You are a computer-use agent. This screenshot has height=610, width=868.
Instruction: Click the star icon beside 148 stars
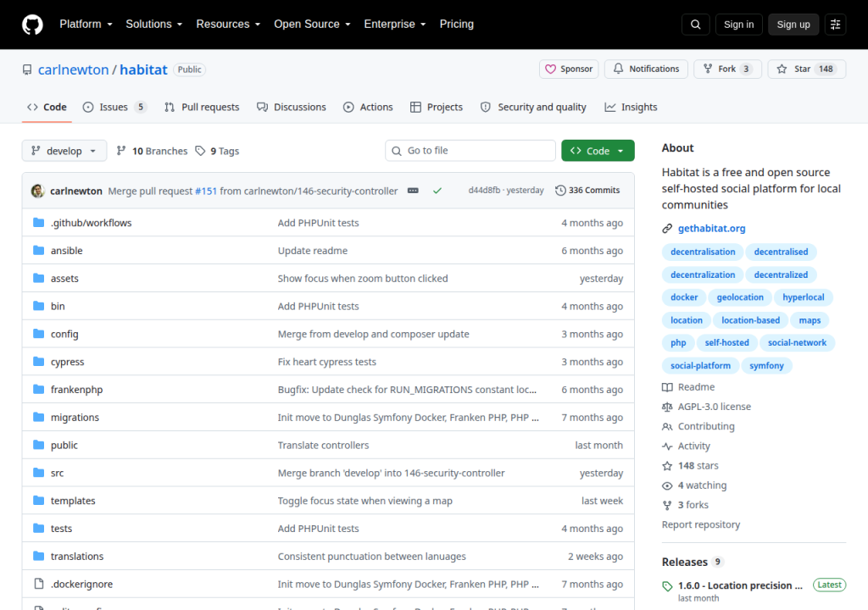pyautogui.click(x=667, y=466)
